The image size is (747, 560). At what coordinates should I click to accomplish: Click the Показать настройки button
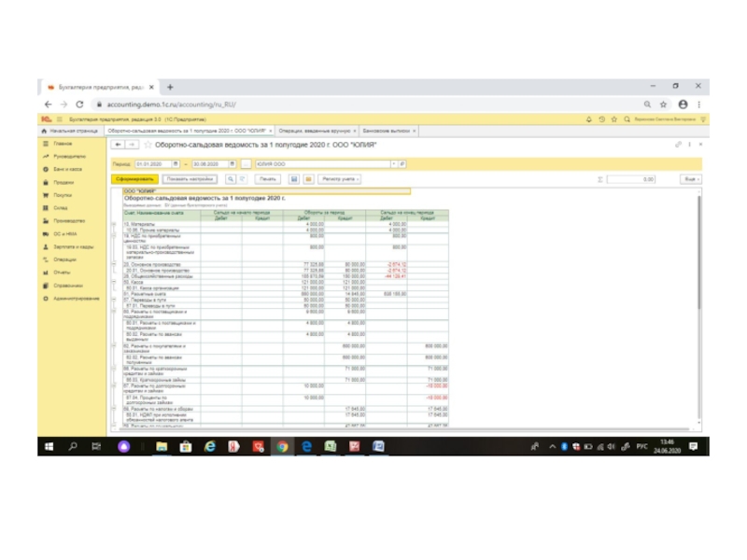190,177
